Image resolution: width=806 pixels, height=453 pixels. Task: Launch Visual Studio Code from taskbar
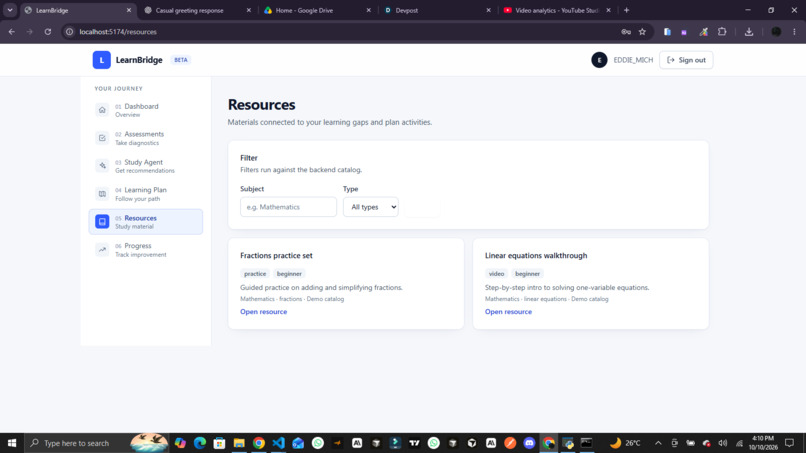(278, 443)
